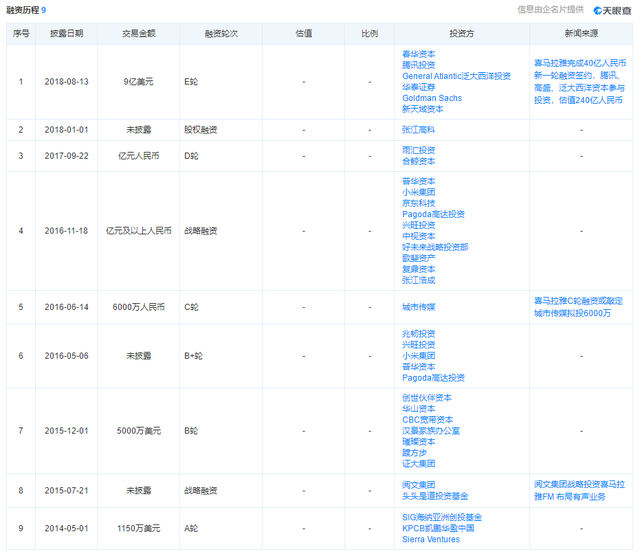The height and width of the screenshot is (556, 640).
Task: Select round cell D轮
Action: [191, 156]
